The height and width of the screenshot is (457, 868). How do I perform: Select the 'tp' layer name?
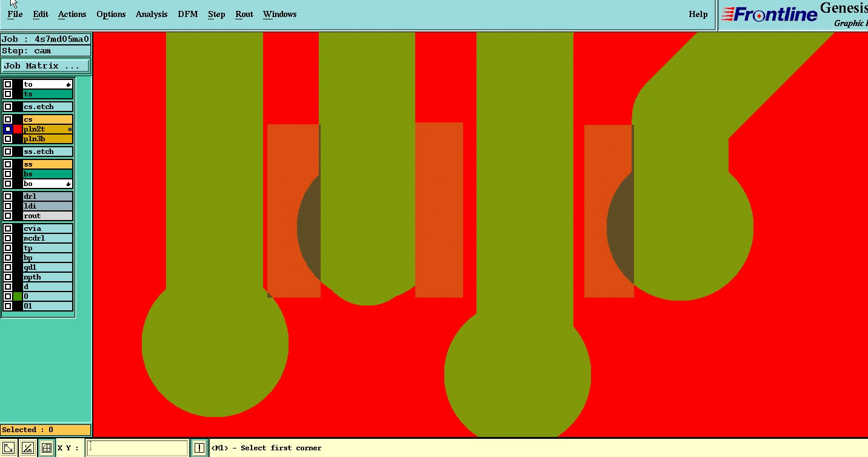point(47,248)
